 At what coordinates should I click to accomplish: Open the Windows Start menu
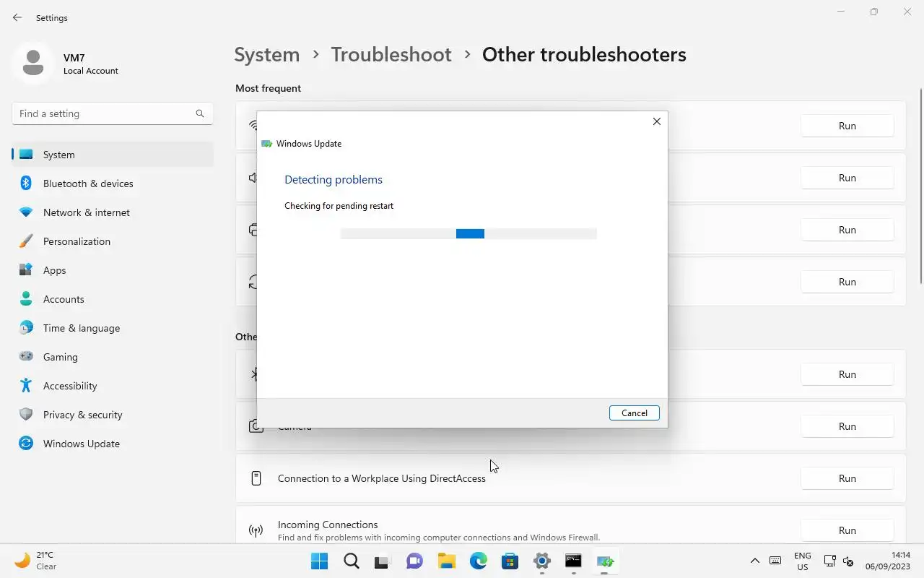(319, 561)
